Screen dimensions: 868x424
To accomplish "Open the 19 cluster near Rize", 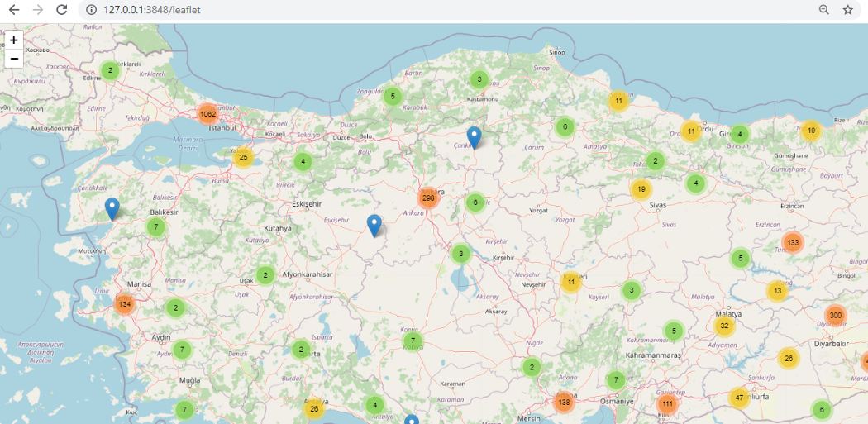I will [811, 131].
